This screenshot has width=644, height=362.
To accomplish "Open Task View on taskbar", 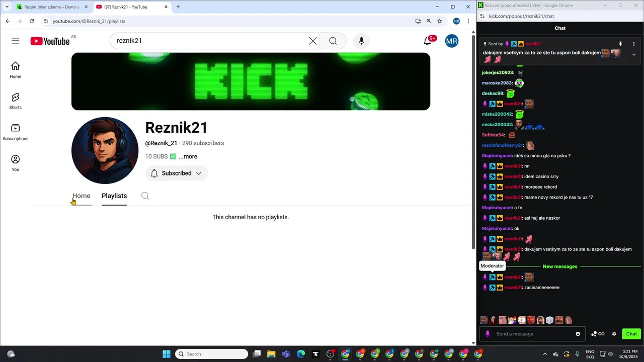I will 257,354.
